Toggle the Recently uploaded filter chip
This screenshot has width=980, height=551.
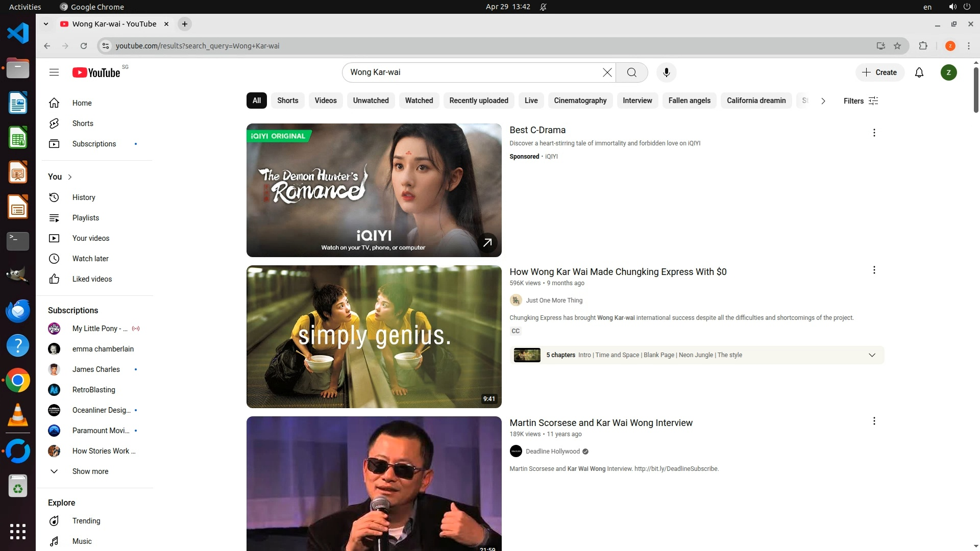[478, 101]
